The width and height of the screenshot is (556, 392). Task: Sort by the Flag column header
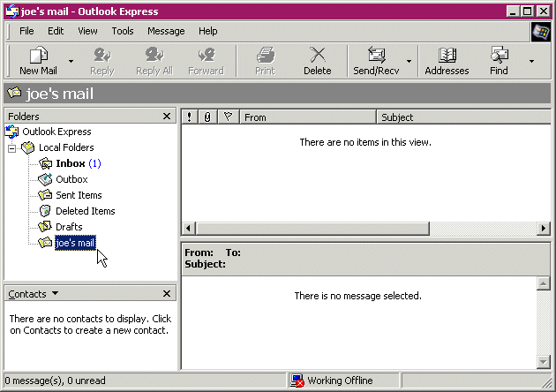pos(229,117)
